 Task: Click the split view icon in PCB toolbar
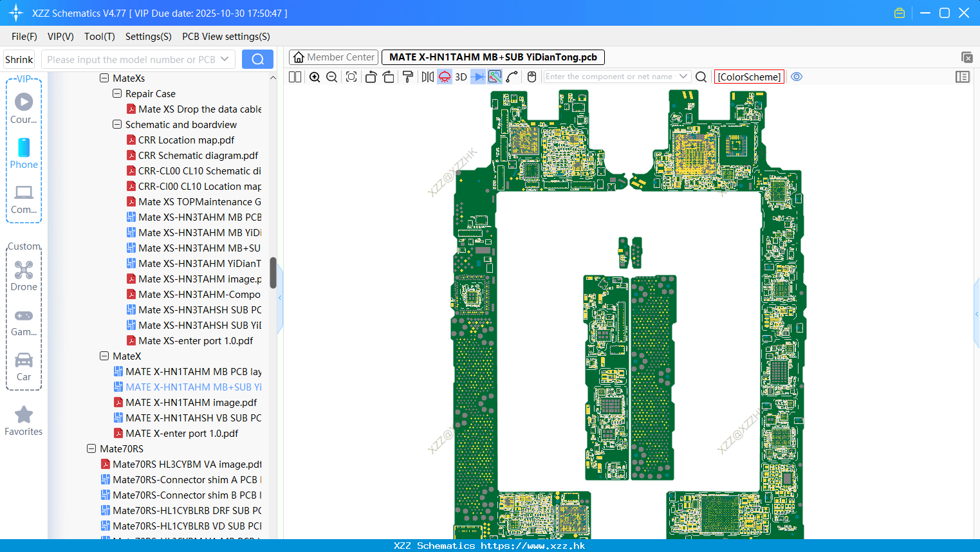(x=295, y=77)
